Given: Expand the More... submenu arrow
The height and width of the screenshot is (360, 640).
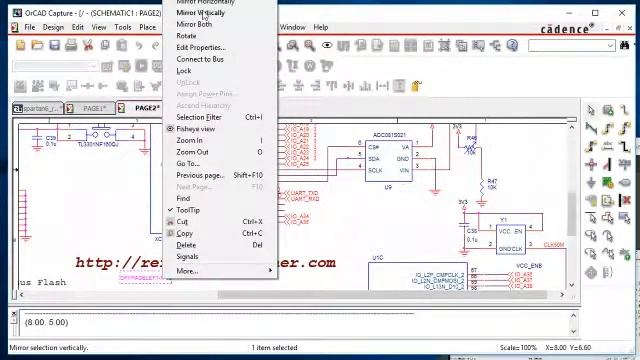Looking at the screenshot, I should (270, 271).
